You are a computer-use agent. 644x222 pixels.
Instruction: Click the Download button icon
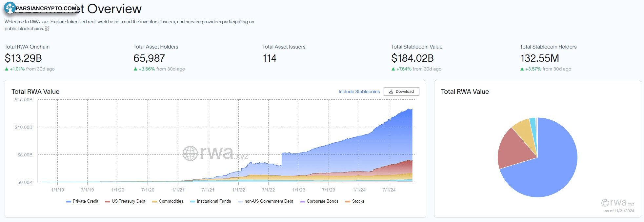pyautogui.click(x=391, y=92)
